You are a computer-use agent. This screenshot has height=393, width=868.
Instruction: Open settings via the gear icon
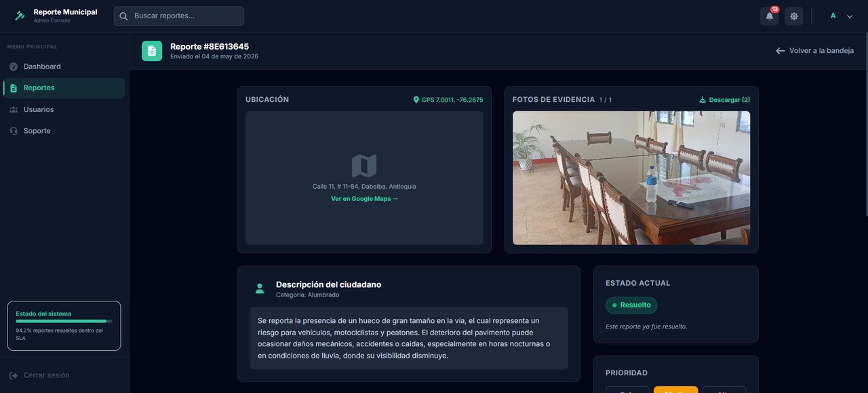pyautogui.click(x=794, y=16)
